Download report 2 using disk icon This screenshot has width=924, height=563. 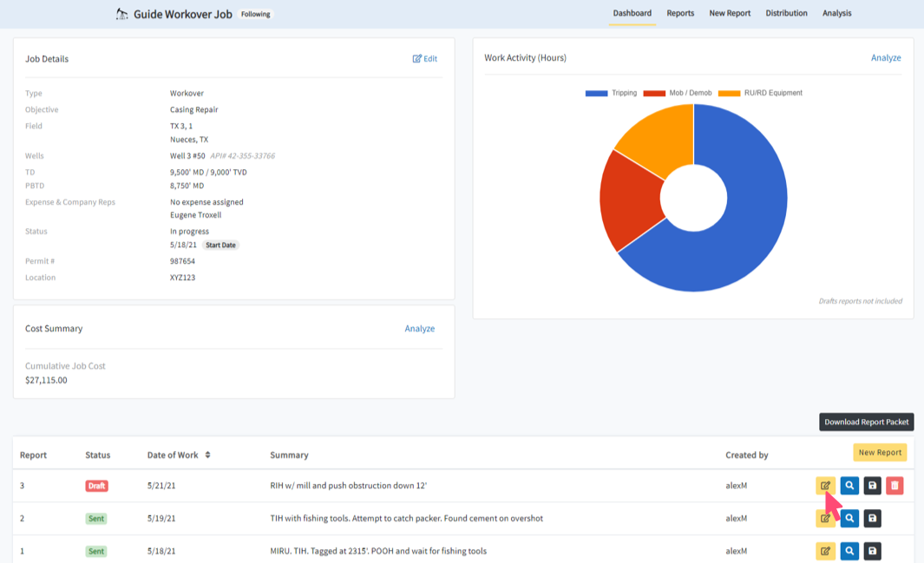click(872, 518)
